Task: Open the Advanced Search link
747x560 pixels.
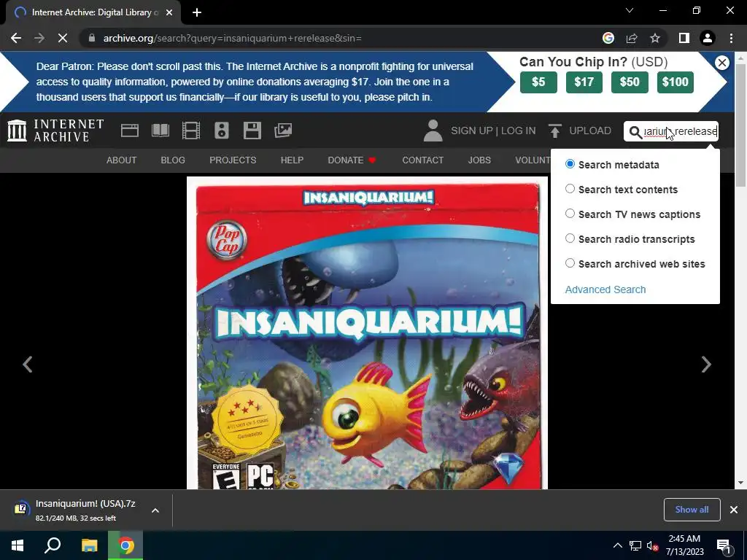Action: coord(605,289)
